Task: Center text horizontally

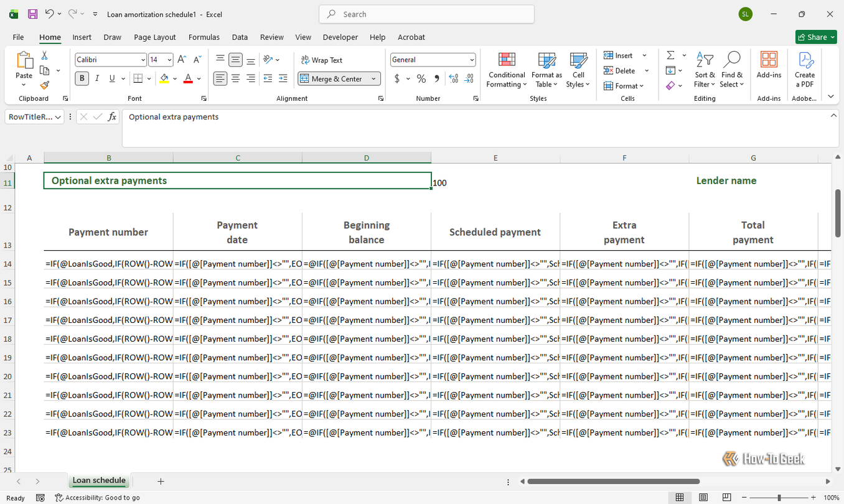Action: [x=235, y=78]
